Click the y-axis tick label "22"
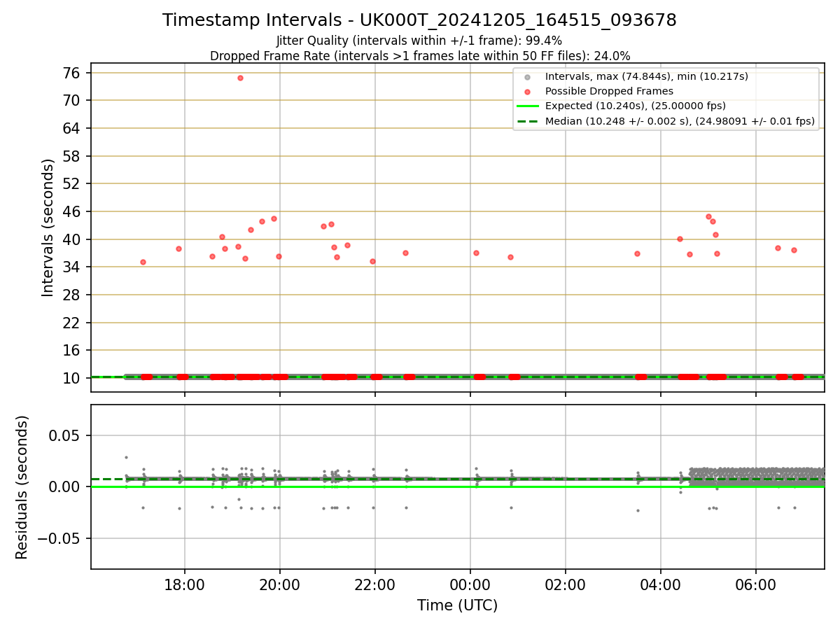840x630 pixels. (x=73, y=323)
